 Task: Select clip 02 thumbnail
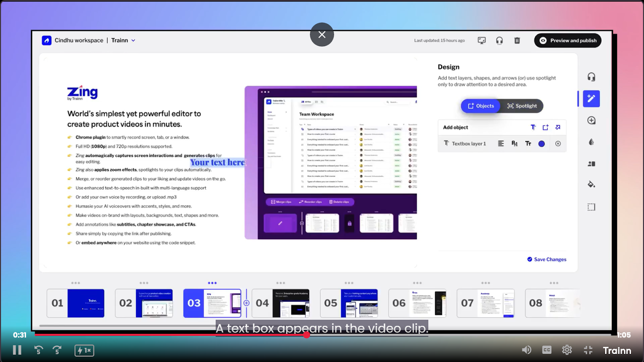[144, 303]
